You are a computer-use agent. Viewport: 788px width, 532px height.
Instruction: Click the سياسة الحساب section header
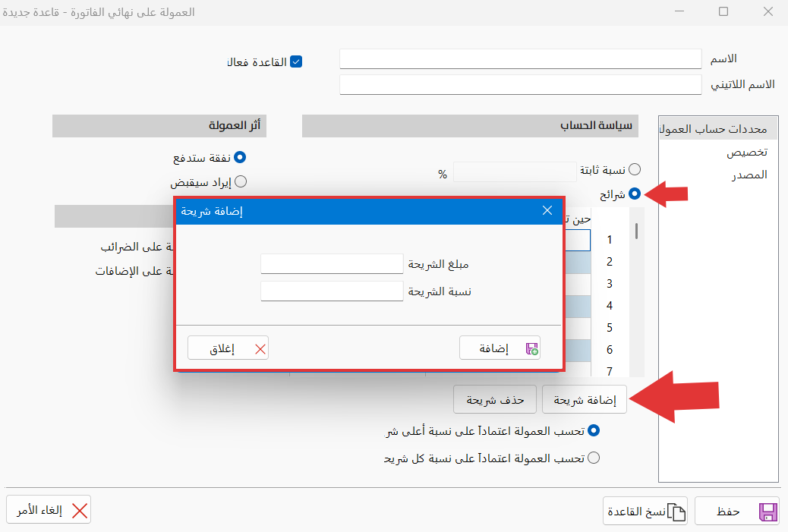click(470, 125)
